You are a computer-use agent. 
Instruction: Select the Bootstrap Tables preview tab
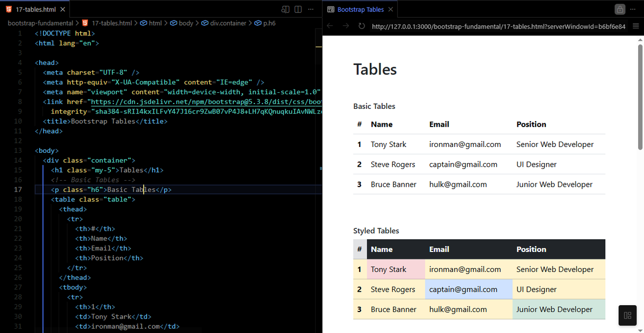[x=360, y=10]
